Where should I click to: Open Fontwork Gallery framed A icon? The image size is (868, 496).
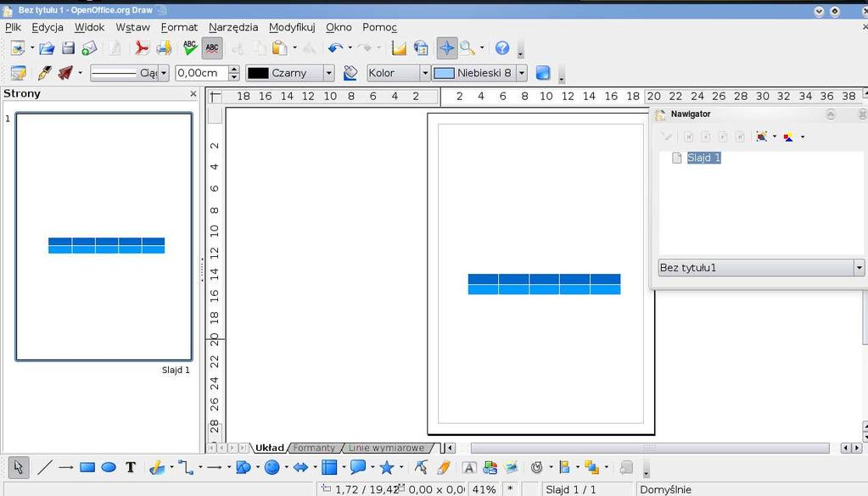tap(469, 468)
